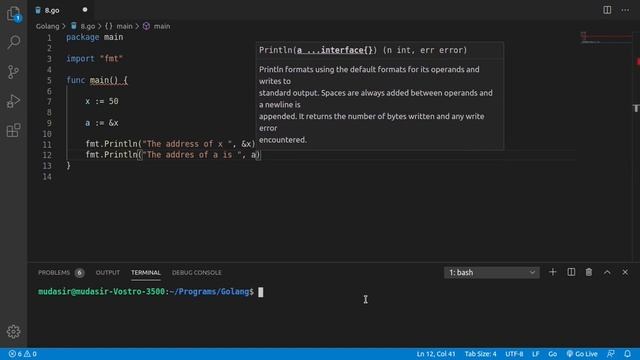Image resolution: width=640 pixels, height=360 pixels.
Task: Click the code line 'x := 50'
Action: coord(102,101)
